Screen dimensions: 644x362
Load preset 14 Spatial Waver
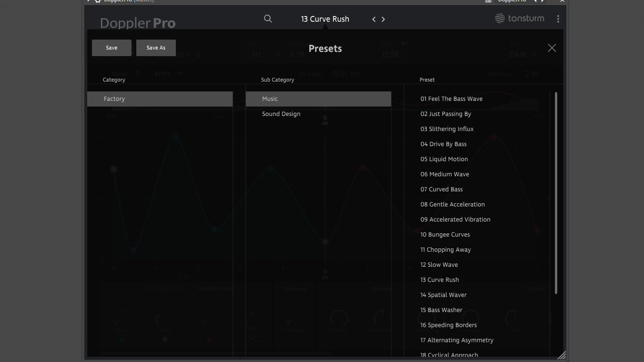coord(444,295)
